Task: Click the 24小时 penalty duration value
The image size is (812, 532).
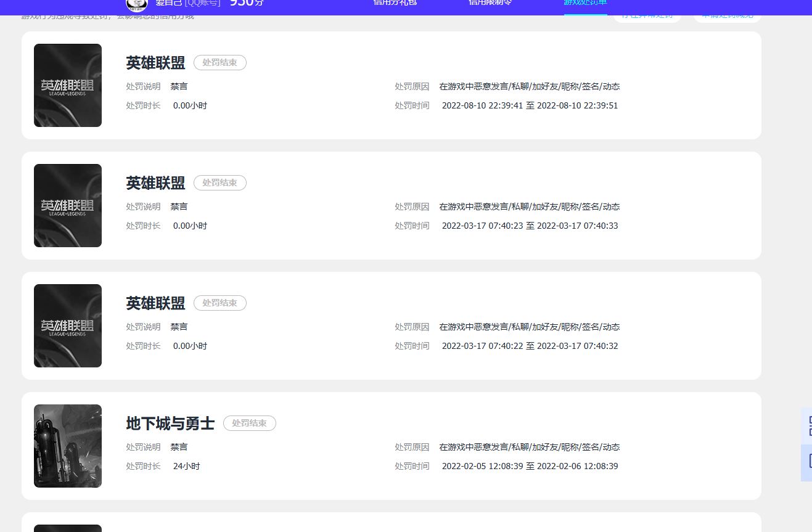Action: 186,466
